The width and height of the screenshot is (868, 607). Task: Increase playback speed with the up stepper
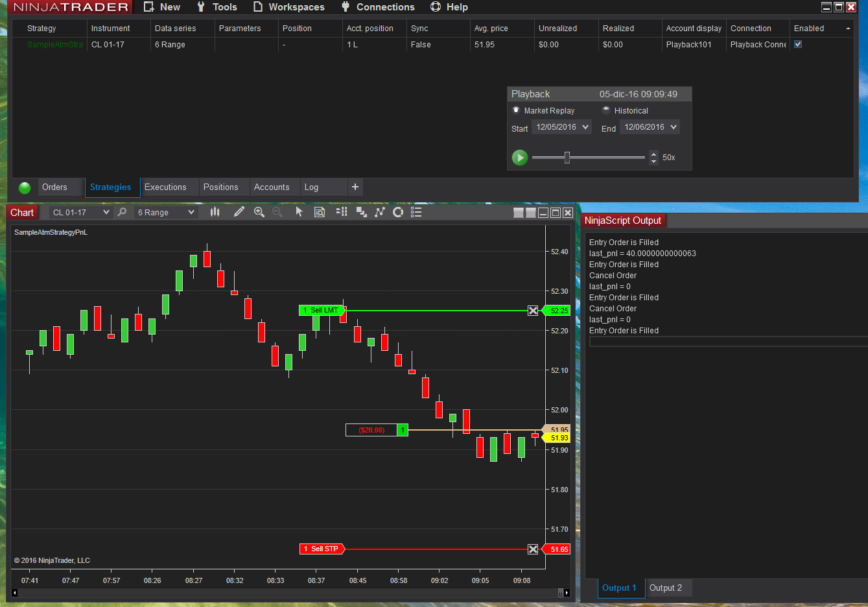653,154
